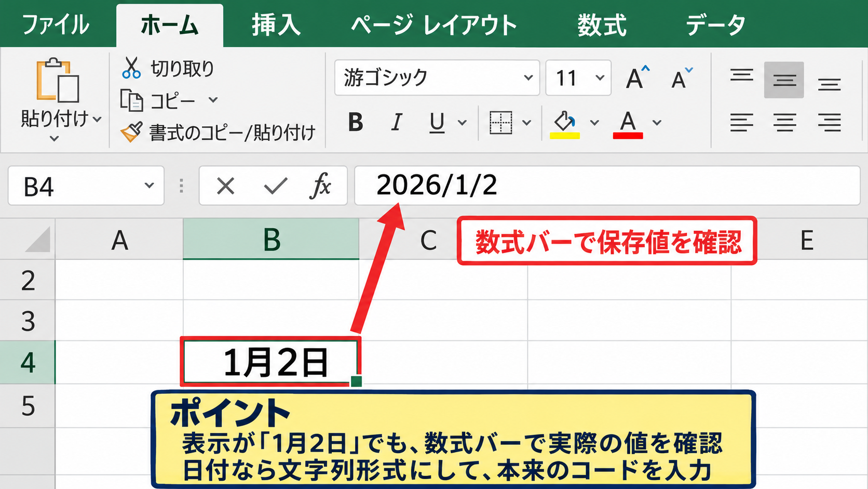
Task: Expand the fill color dropdown arrow
Action: (594, 123)
